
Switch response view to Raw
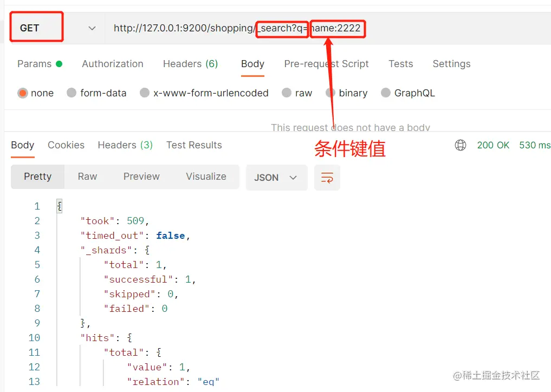(x=87, y=177)
